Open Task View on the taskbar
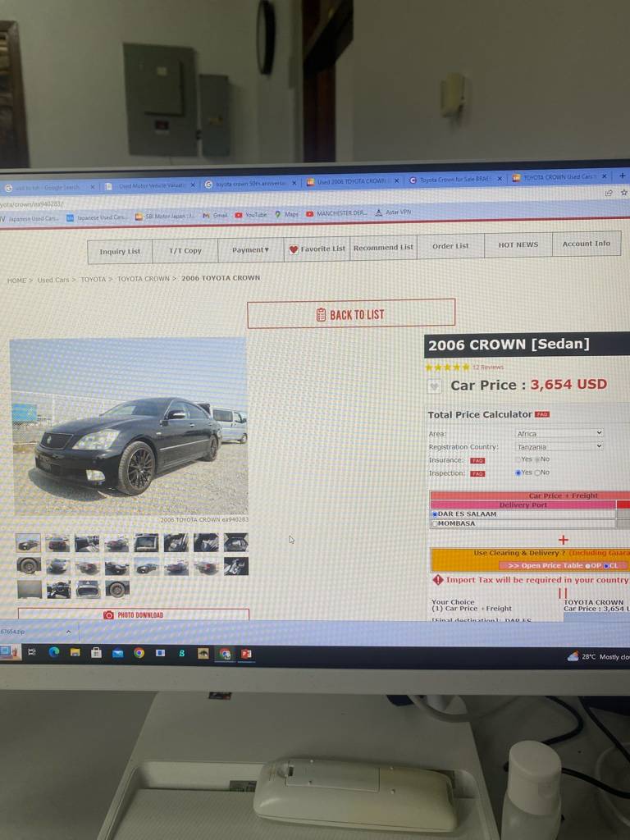The width and height of the screenshot is (630, 840). point(32,652)
